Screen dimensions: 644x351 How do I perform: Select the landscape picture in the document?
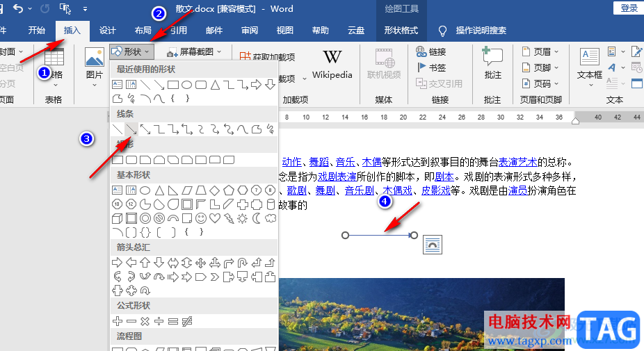[x=421, y=314]
